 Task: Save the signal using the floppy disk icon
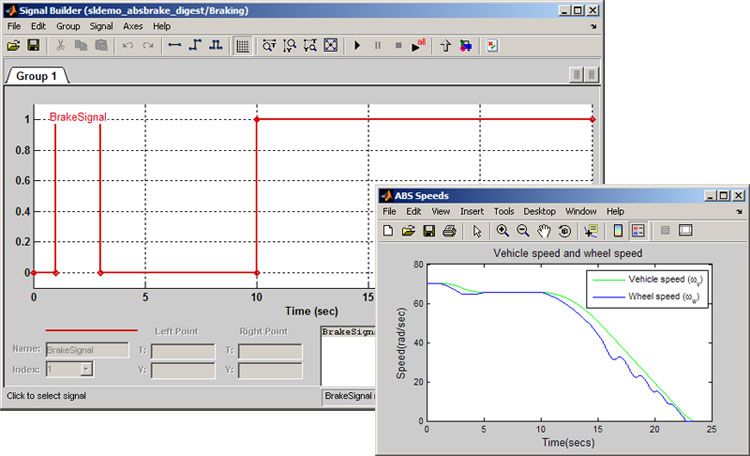tap(33, 46)
